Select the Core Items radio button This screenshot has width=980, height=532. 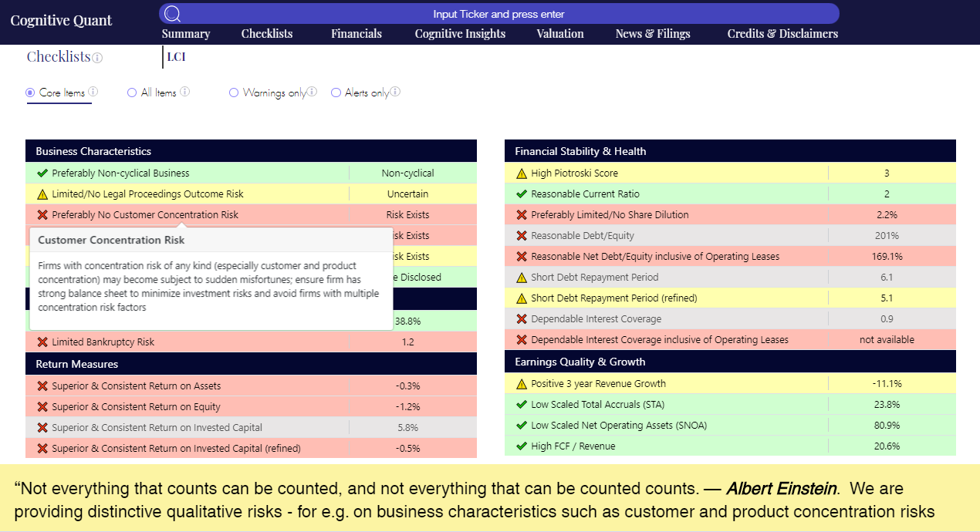coord(31,93)
